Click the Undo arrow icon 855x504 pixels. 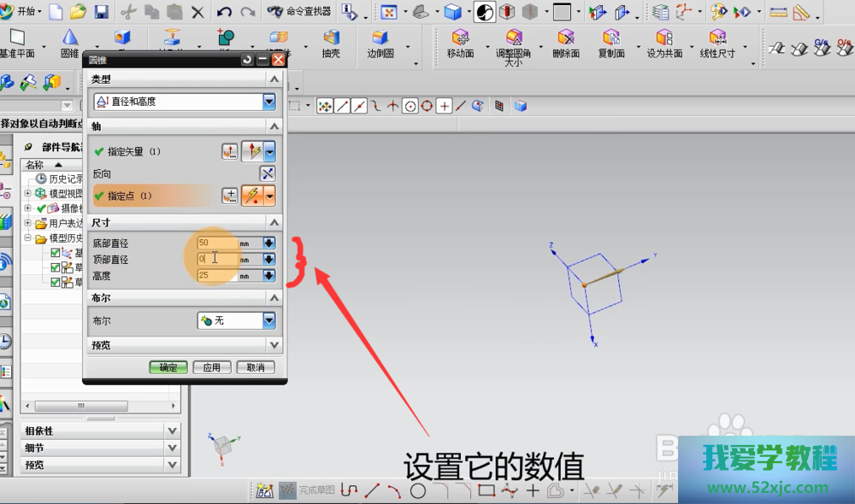(224, 12)
